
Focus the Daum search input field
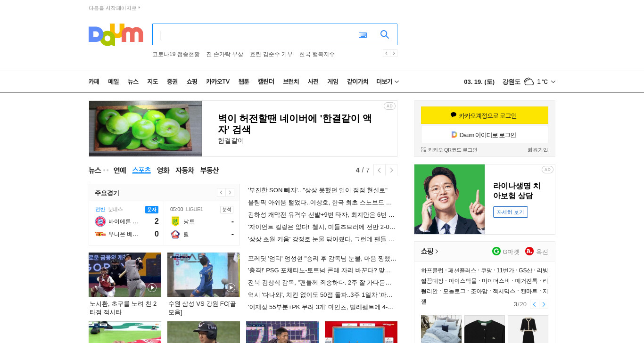click(x=255, y=34)
